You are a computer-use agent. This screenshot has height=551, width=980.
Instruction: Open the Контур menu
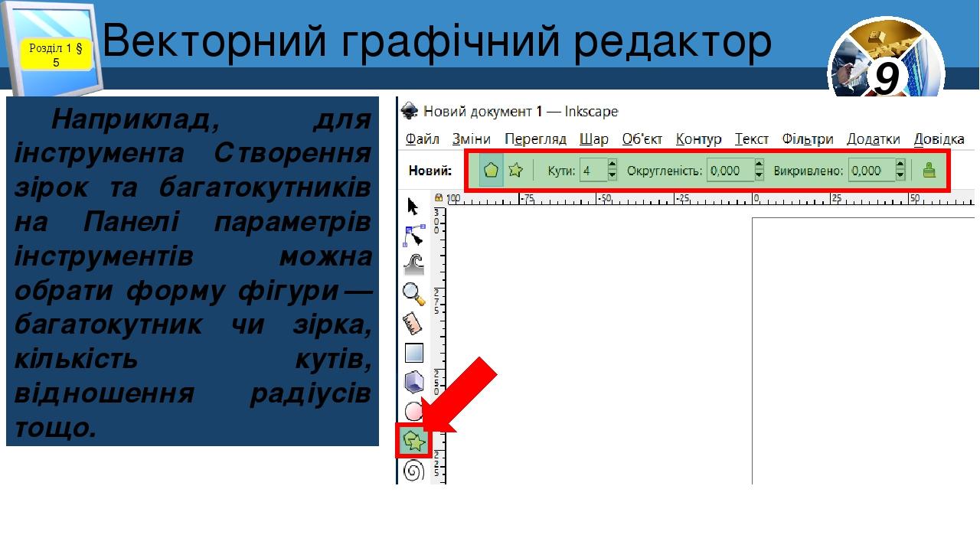coord(699,139)
